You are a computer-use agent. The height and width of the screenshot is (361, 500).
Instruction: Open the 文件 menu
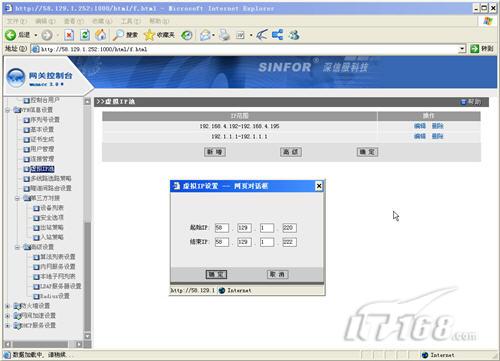pyautogui.click(x=16, y=21)
